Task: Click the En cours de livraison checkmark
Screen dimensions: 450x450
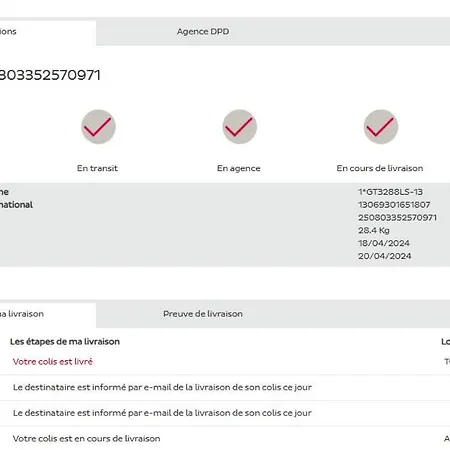Action: pyautogui.click(x=381, y=127)
